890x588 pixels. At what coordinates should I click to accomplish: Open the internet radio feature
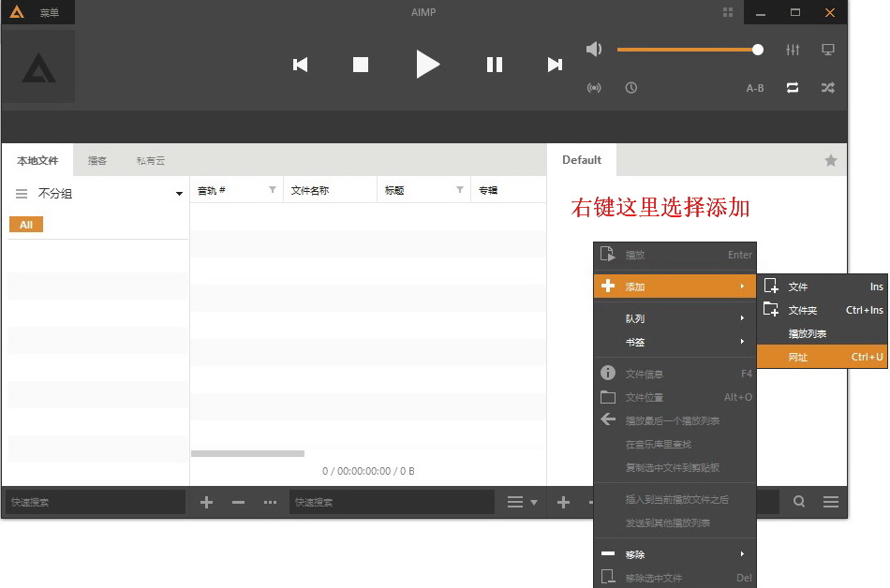pos(594,87)
